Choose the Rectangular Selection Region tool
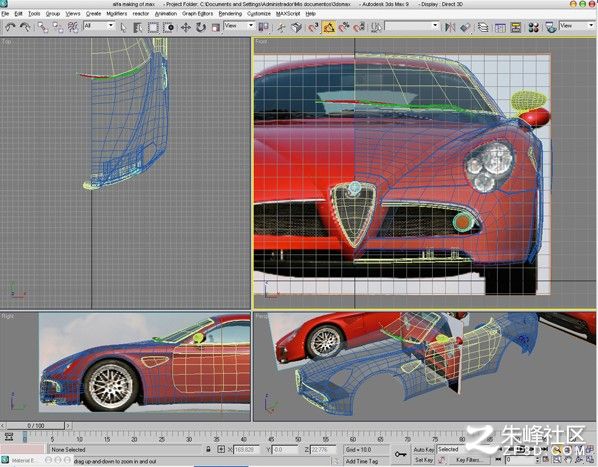Image resolution: width=598 pixels, height=467 pixels. coord(153,27)
